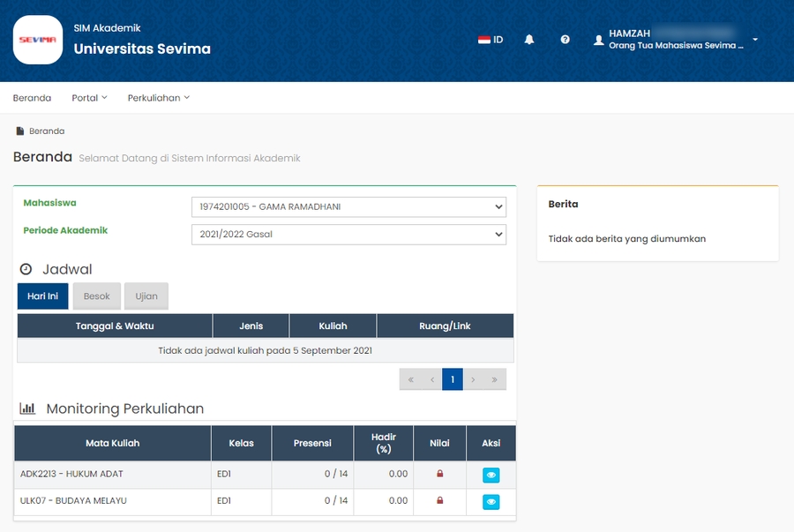
Task: View details of BUDAYA MELAYU course
Action: [491, 502]
